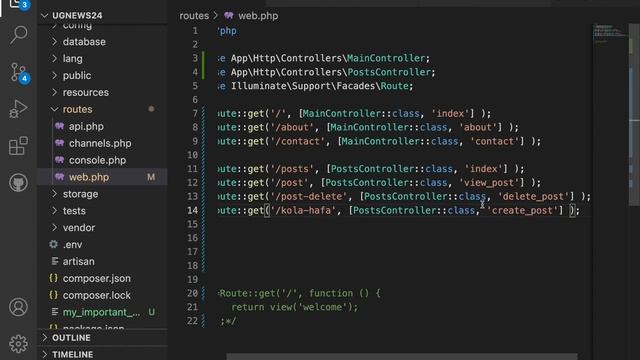Open the Search view in activity bar
The width and height of the screenshot is (640, 360).
pyautogui.click(x=18, y=35)
